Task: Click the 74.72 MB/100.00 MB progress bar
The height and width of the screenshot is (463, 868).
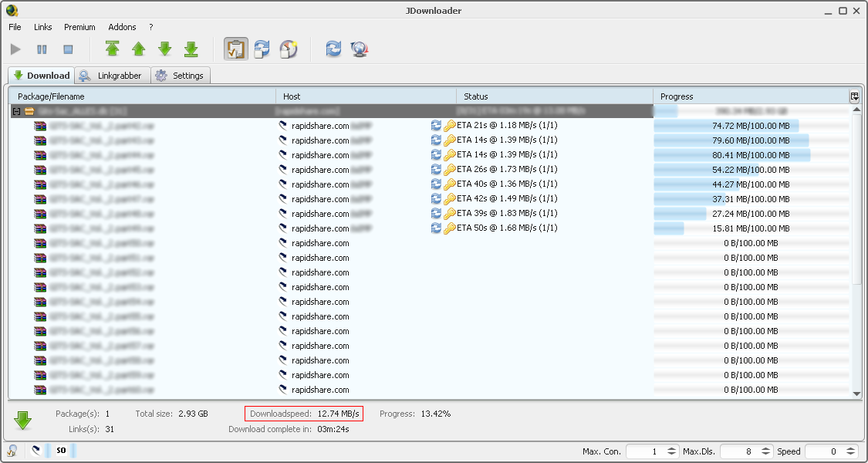Action: (x=751, y=126)
